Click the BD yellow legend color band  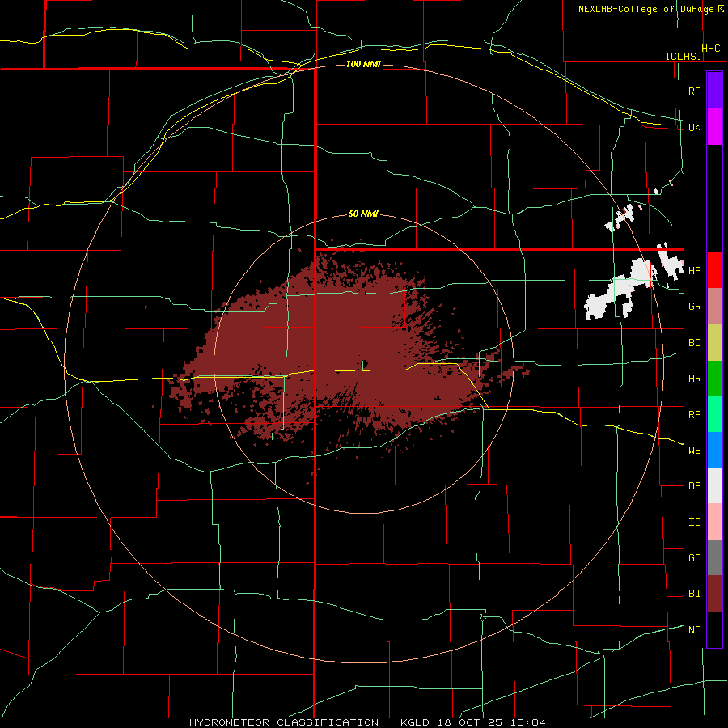[714, 342]
